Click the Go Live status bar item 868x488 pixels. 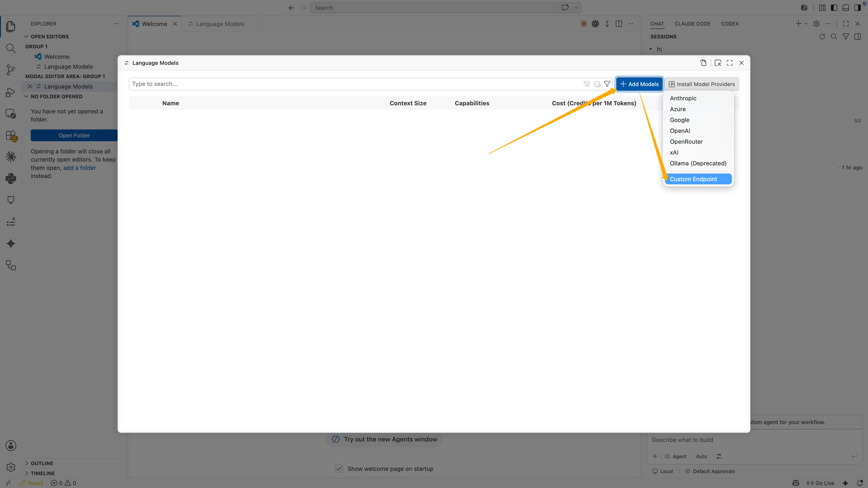click(821, 483)
